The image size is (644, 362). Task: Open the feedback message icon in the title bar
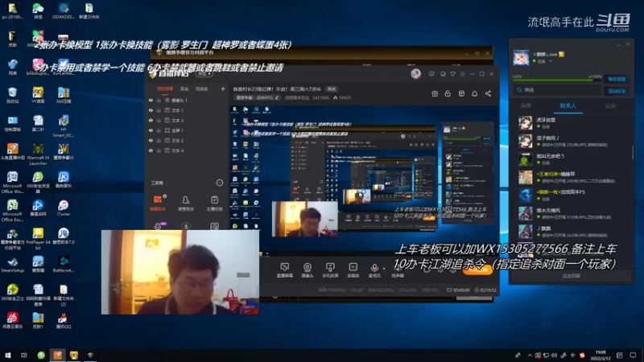point(431,74)
